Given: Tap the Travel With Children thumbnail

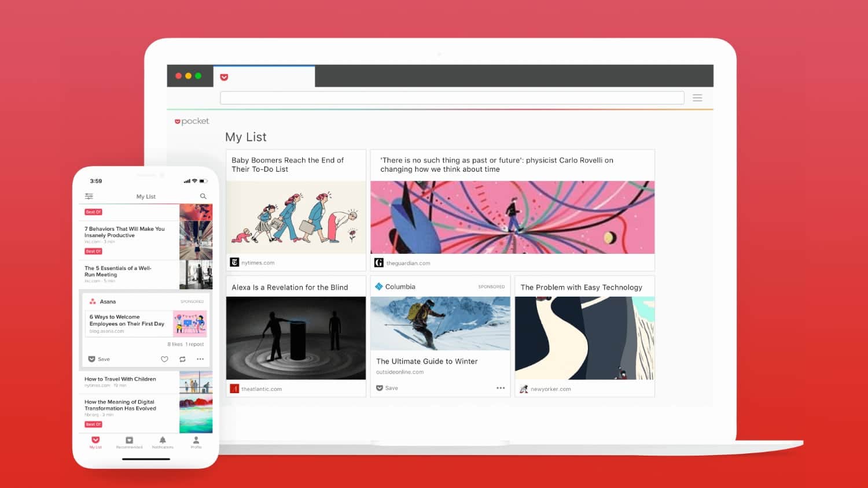Looking at the screenshot, I should (x=196, y=382).
